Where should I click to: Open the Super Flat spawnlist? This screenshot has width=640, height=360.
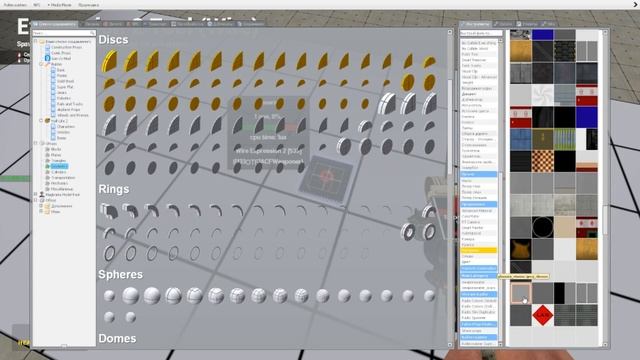pyautogui.click(x=65, y=87)
